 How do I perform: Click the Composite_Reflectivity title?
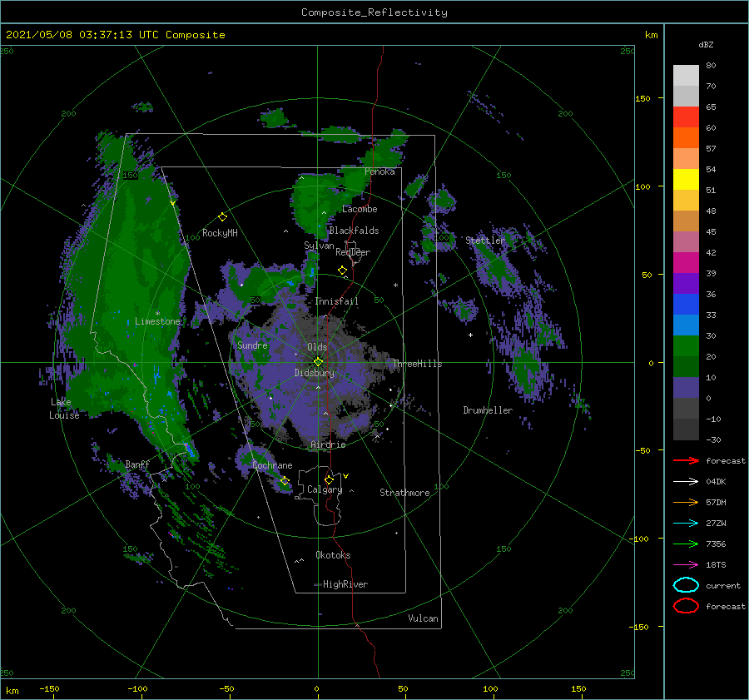pos(374,12)
